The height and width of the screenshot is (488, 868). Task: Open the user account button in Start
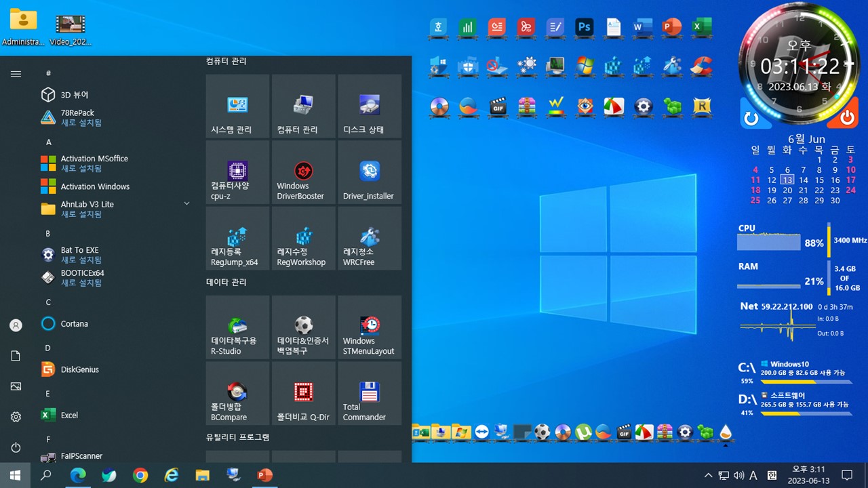(16, 325)
